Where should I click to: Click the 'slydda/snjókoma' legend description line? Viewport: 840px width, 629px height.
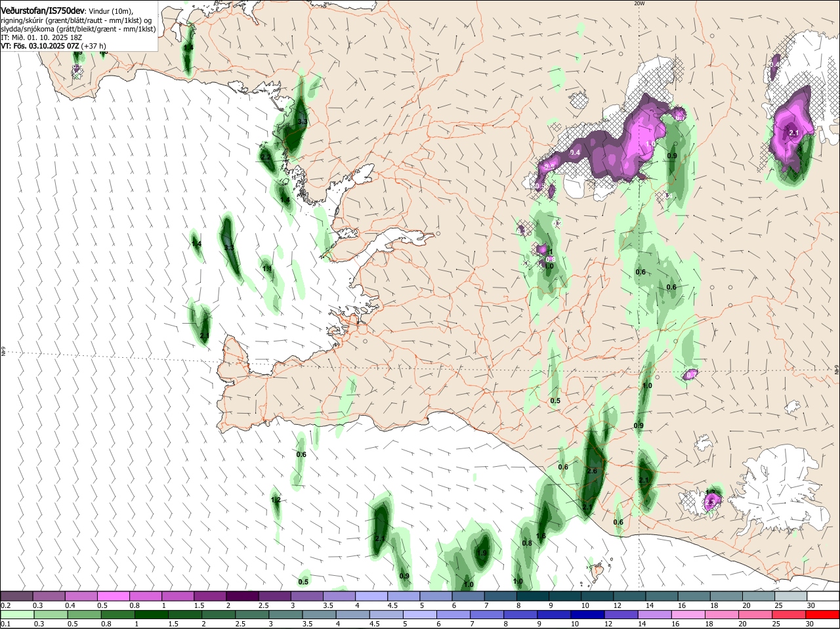[x=78, y=29]
